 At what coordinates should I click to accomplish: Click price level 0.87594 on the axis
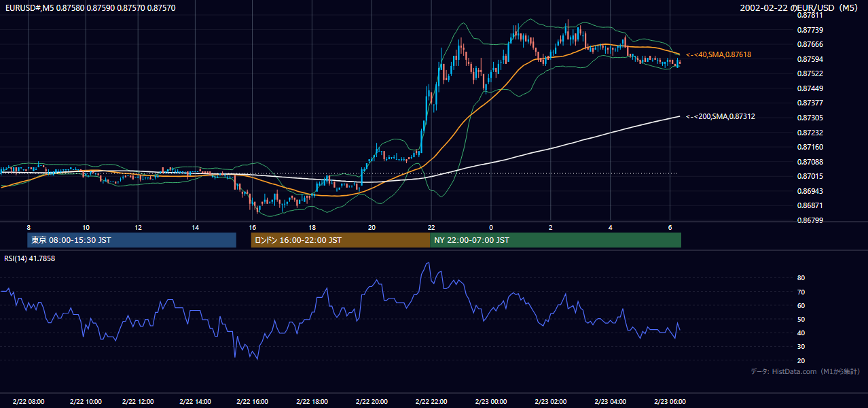810,59
